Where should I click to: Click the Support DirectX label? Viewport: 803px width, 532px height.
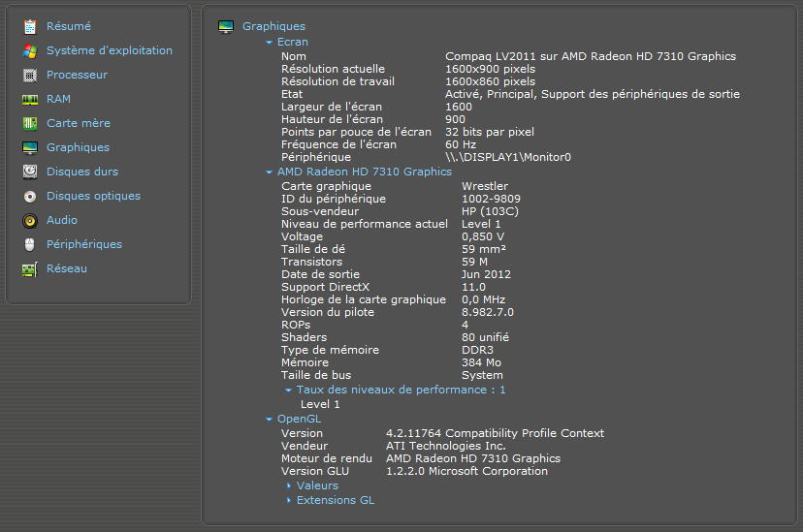325,288
